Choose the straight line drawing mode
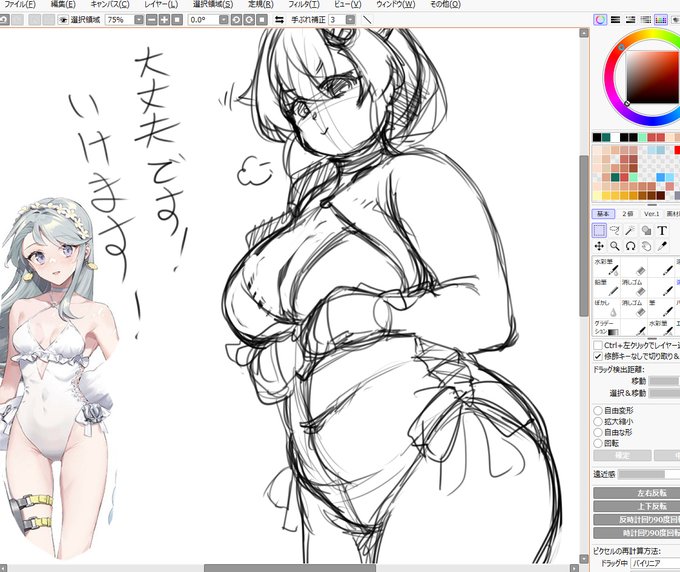The height and width of the screenshot is (572, 680). point(367,20)
